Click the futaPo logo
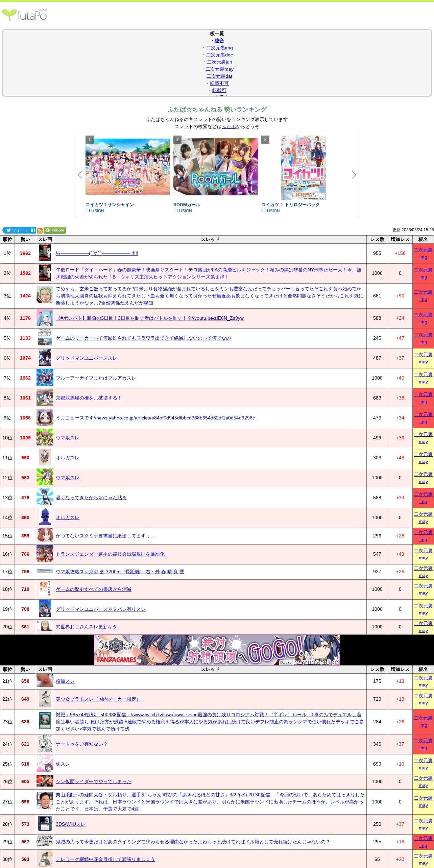 tap(24, 15)
